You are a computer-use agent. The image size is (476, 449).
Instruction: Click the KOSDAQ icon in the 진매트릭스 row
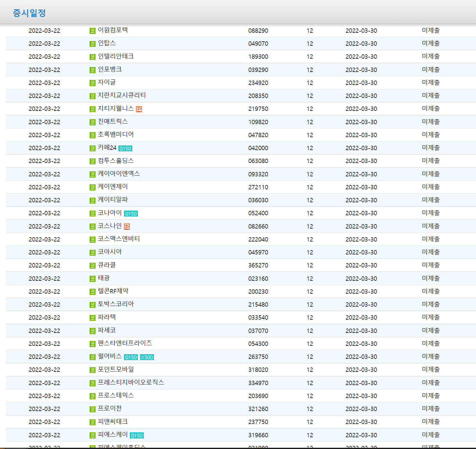click(x=92, y=122)
